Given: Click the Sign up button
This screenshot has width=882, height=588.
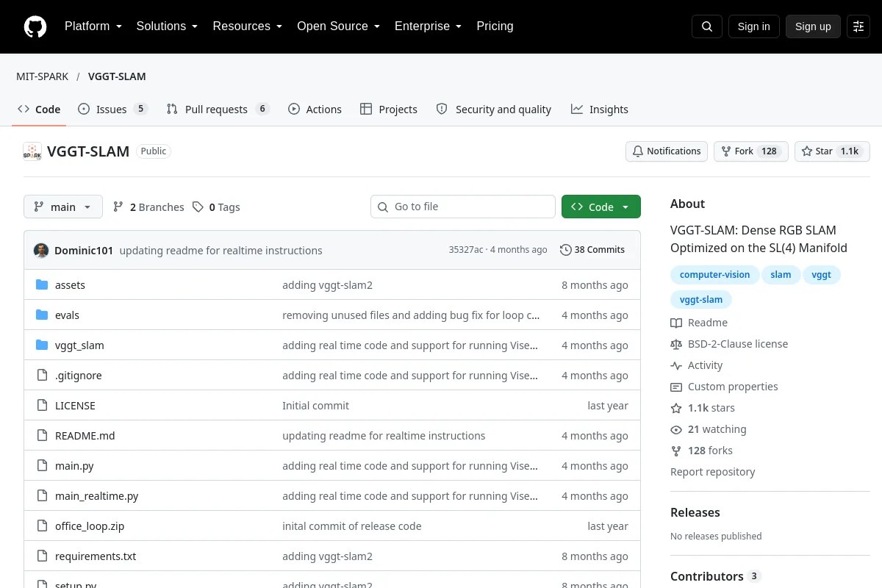Looking at the screenshot, I should click(813, 26).
